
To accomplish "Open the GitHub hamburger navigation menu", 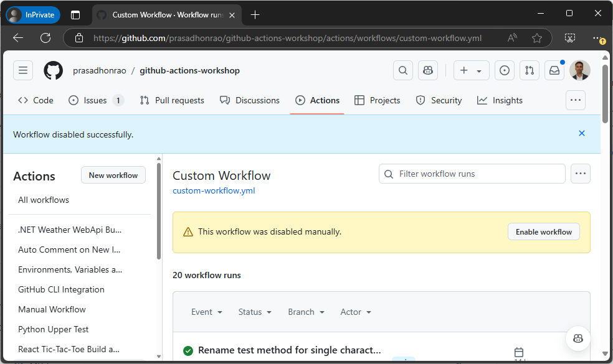I will coord(23,70).
